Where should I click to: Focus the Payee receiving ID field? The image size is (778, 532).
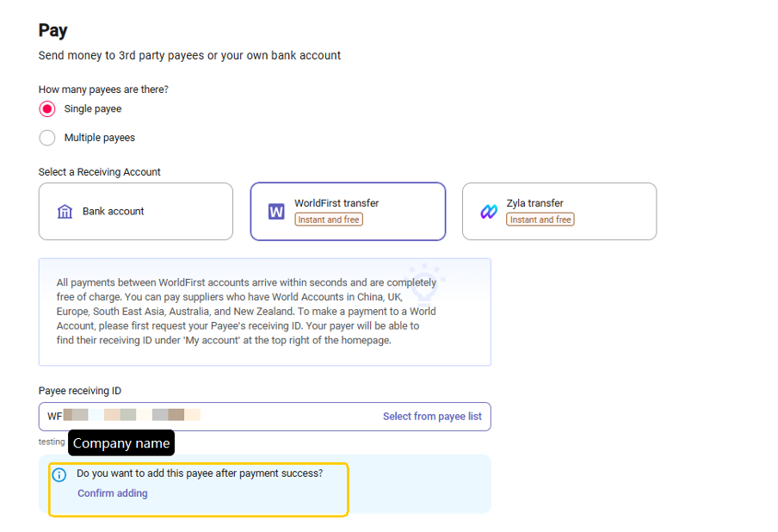(x=264, y=417)
